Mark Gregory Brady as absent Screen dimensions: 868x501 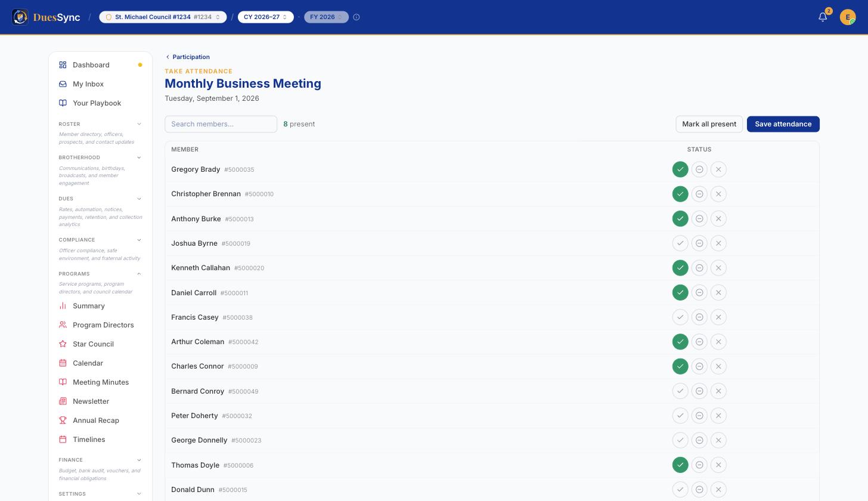[x=718, y=169]
